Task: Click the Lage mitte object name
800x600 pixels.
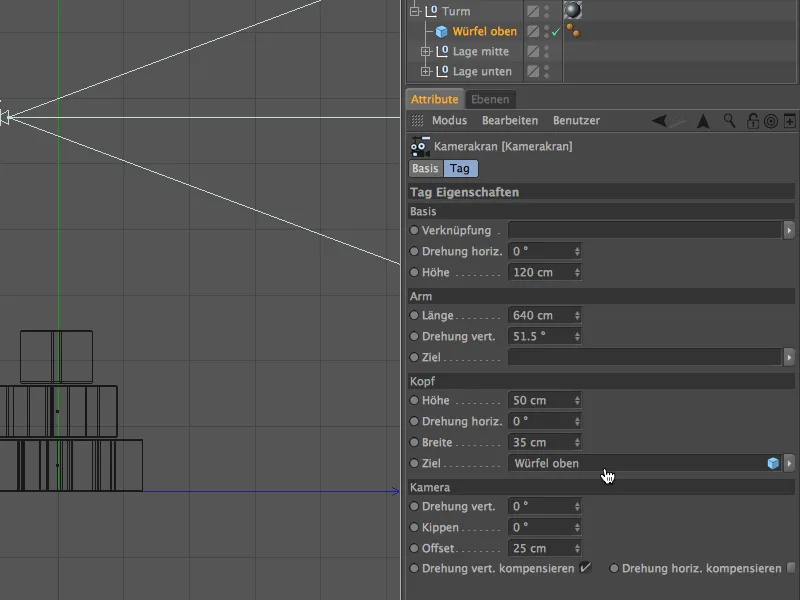Action: pyautogui.click(x=481, y=51)
